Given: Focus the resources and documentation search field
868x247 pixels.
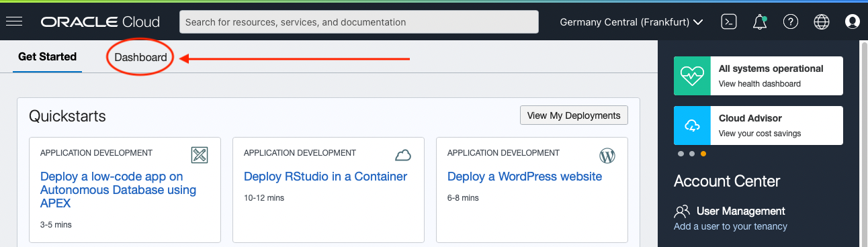Looking at the screenshot, I should (359, 22).
